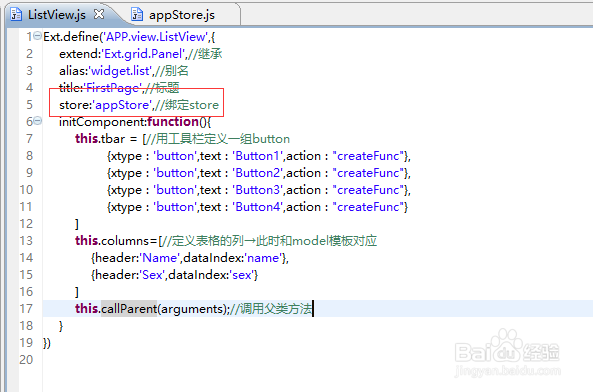Click 'Button4' text on line 11
Image resolution: width=593 pixels, height=392 pixels.
click(258, 207)
